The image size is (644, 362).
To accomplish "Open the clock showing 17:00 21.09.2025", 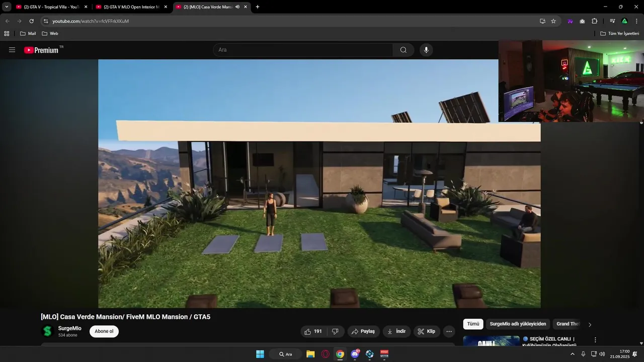I will [619, 354].
